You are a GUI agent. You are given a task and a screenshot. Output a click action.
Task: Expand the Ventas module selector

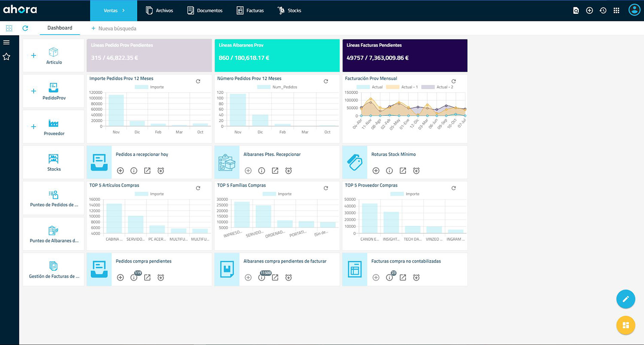pos(114,10)
